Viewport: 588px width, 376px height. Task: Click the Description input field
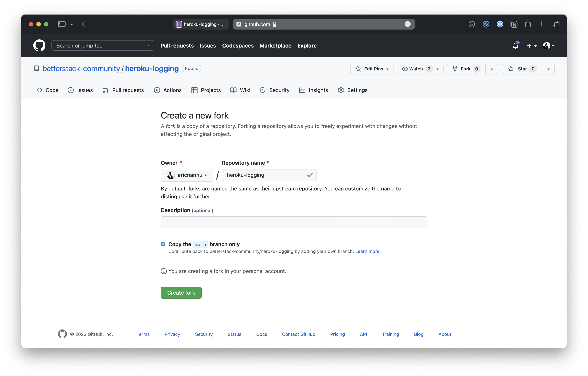(x=294, y=222)
